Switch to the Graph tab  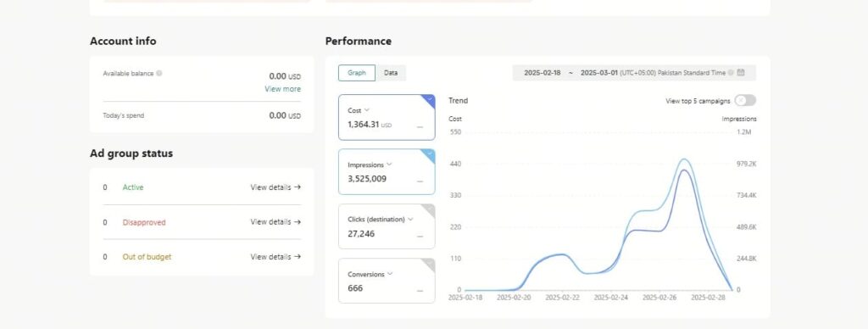pyautogui.click(x=357, y=73)
